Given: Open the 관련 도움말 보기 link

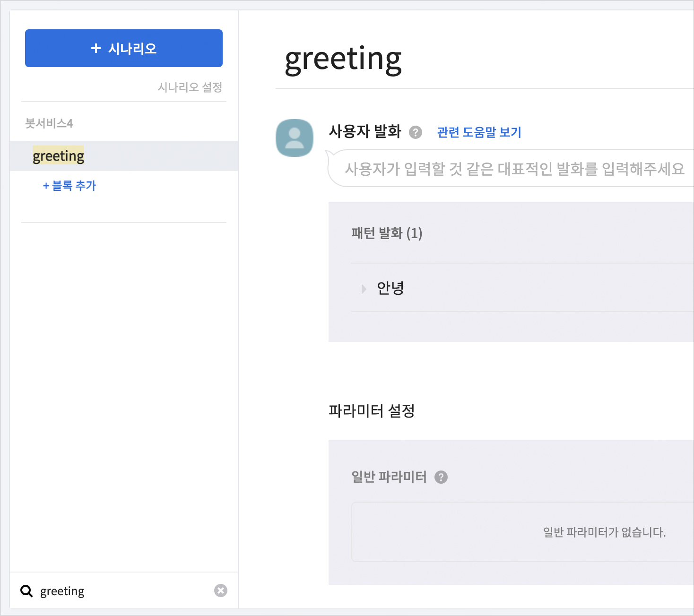Looking at the screenshot, I should (479, 132).
